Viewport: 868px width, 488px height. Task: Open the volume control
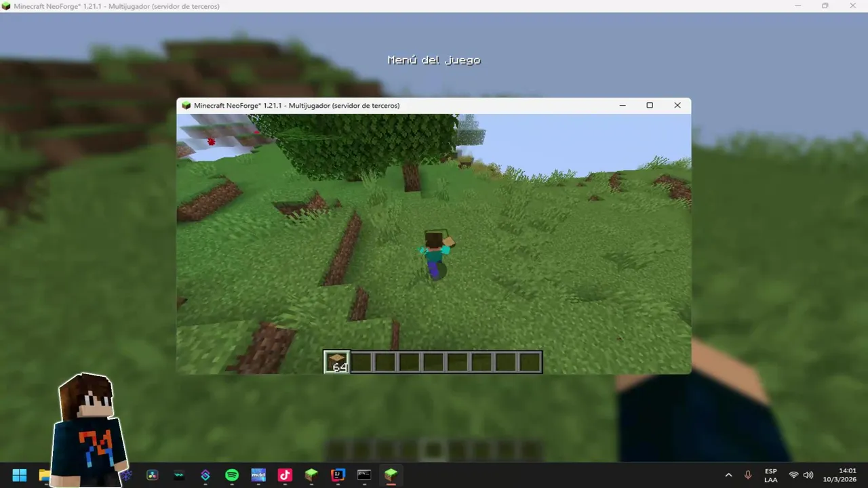pos(808,475)
